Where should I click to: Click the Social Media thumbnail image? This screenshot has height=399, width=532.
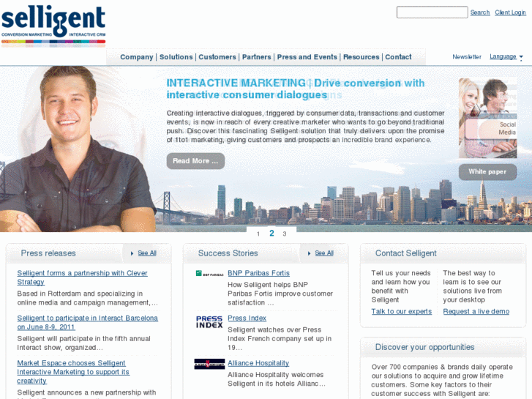(x=487, y=118)
